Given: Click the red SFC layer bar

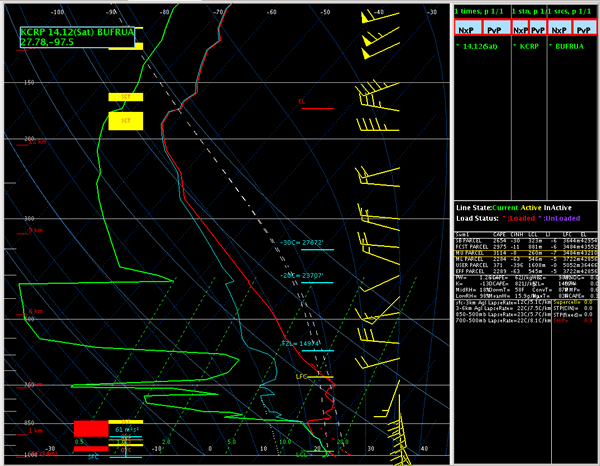Looking at the screenshot, I should pos(91,449).
